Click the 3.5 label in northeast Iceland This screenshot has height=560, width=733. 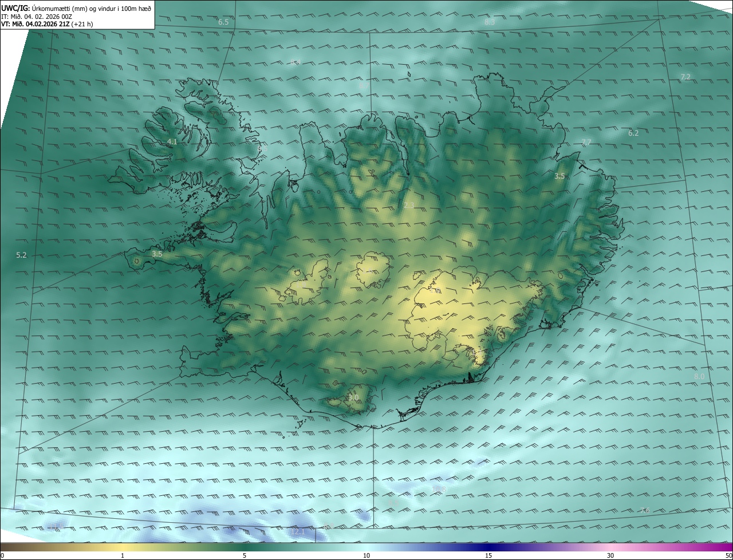559,176
